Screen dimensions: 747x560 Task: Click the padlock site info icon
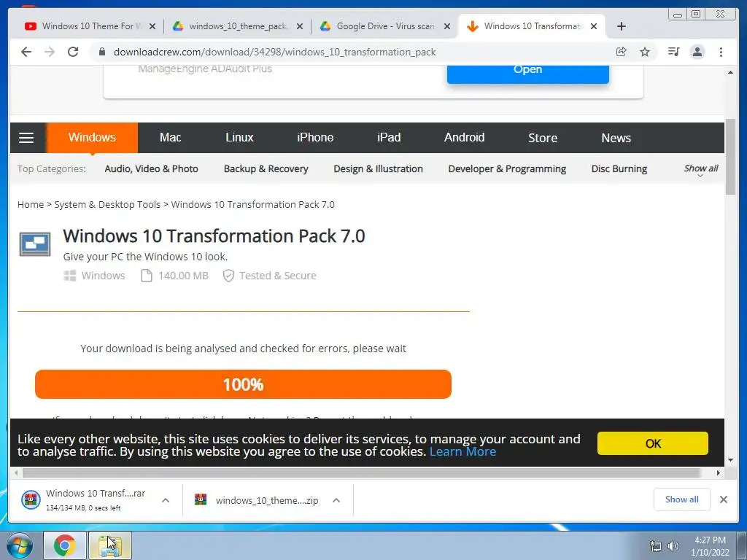[102, 52]
